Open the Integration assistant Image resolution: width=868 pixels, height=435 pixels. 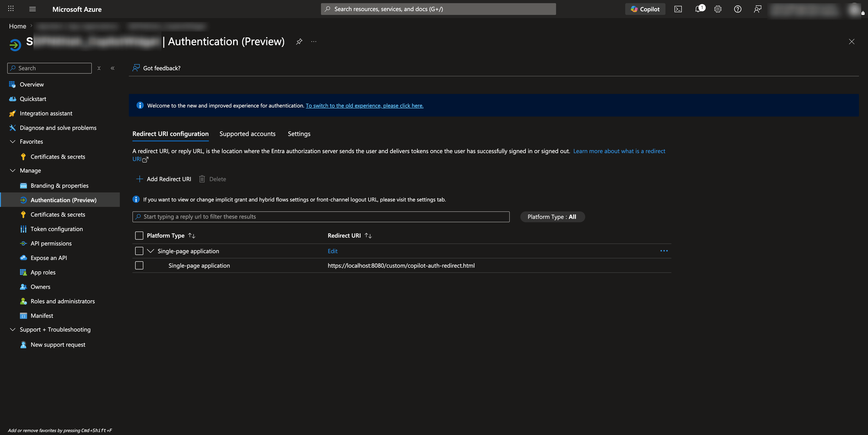[x=46, y=113]
